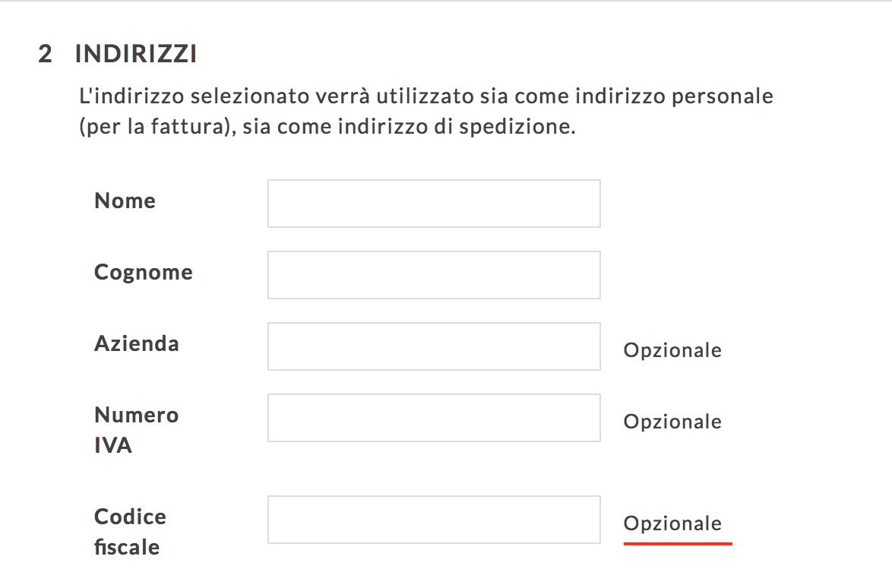Click the red-underlined Opzionale text
892x588 pixels.
(x=672, y=523)
